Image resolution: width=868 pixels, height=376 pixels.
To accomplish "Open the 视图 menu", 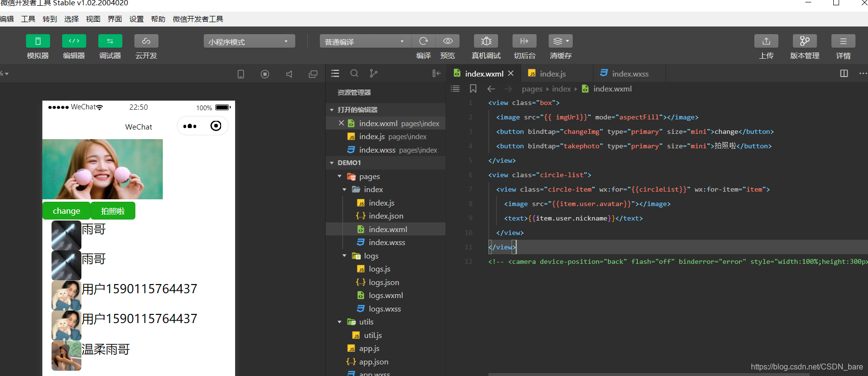I will (93, 19).
